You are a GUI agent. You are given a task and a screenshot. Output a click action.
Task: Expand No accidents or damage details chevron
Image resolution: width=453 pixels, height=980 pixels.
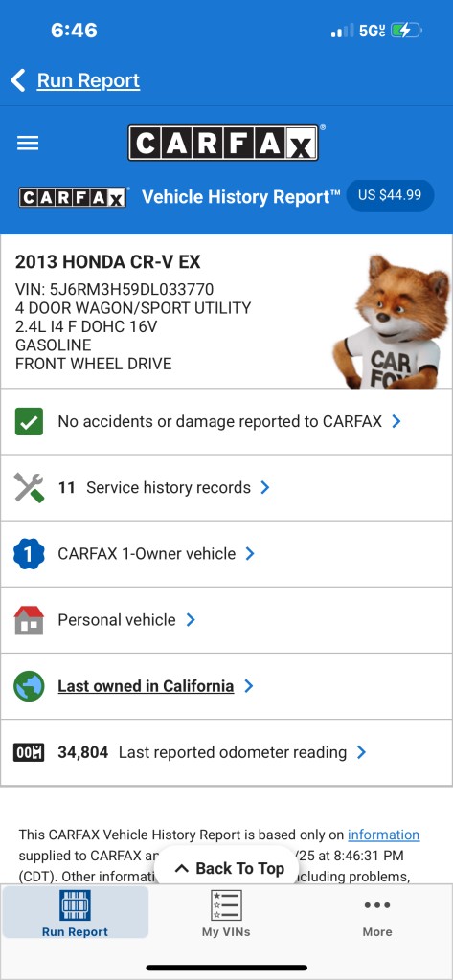coord(396,422)
